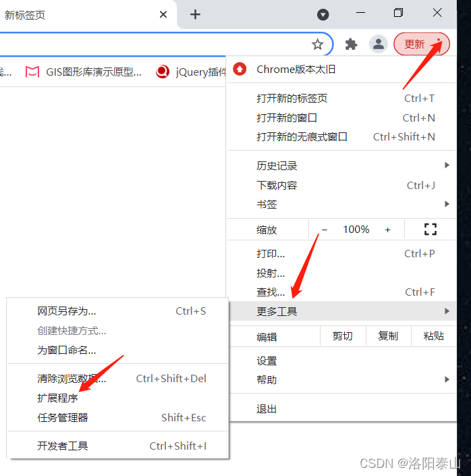This screenshot has width=471, height=476.
Task: Click the address bar input
Action: tap(153, 45)
